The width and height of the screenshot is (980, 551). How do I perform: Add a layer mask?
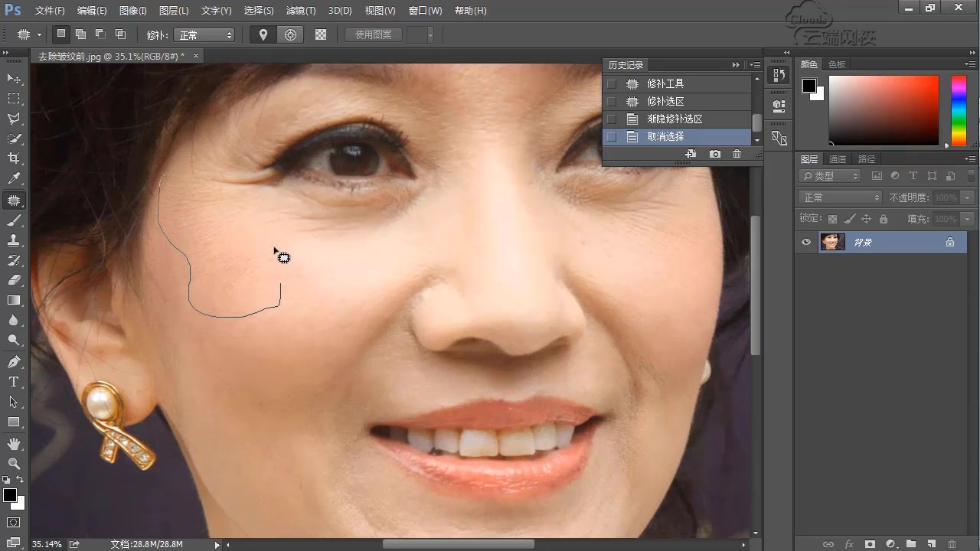tap(870, 544)
